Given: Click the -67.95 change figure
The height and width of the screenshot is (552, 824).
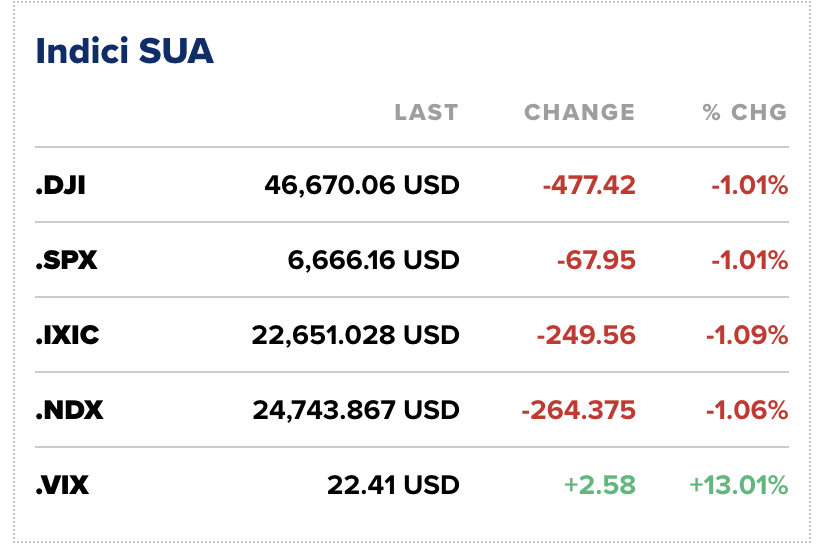Looking at the screenshot, I should [x=596, y=260].
